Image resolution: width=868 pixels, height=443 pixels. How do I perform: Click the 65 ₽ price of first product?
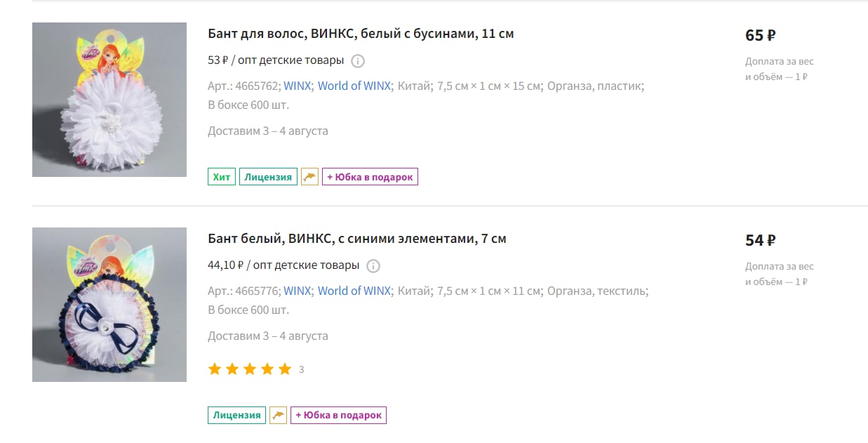761,35
